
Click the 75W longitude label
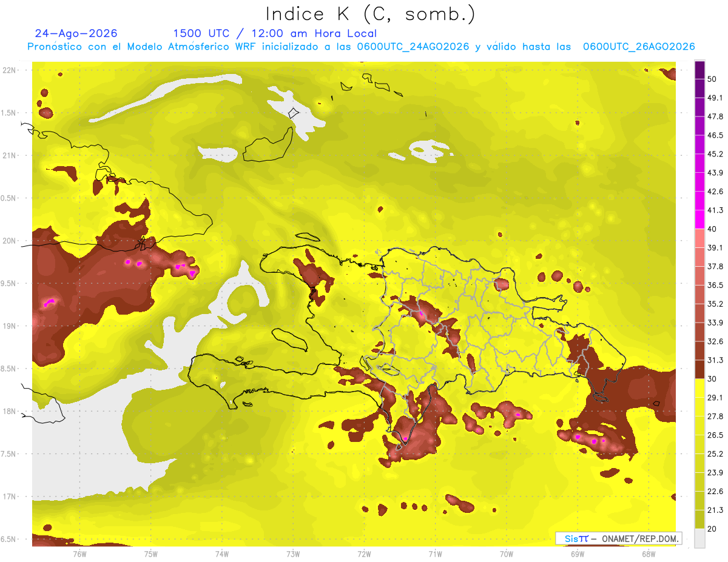(150, 554)
